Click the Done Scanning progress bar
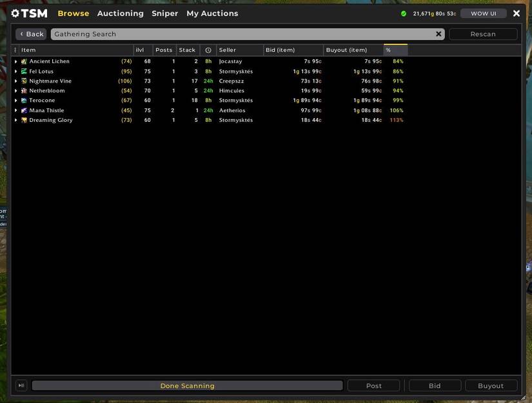Screen dimensions: 532x403 tap(187, 384)
